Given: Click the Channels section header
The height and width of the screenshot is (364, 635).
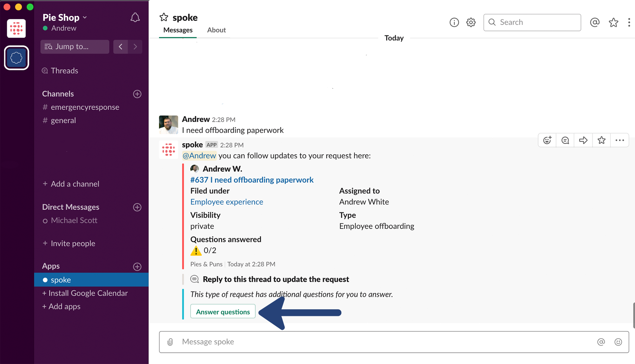Looking at the screenshot, I should tap(58, 94).
